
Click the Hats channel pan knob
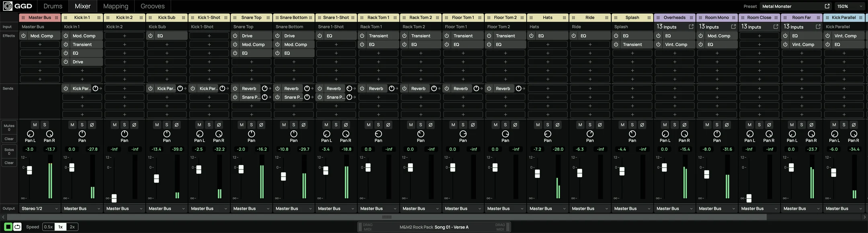pyautogui.click(x=547, y=134)
